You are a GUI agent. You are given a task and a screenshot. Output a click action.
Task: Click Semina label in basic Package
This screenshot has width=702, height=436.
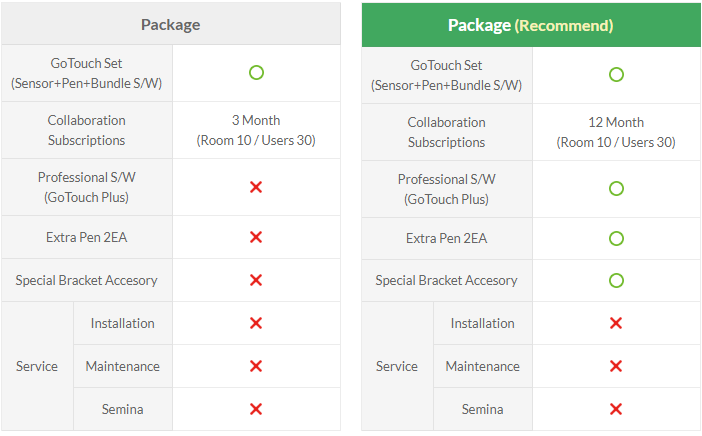(122, 409)
